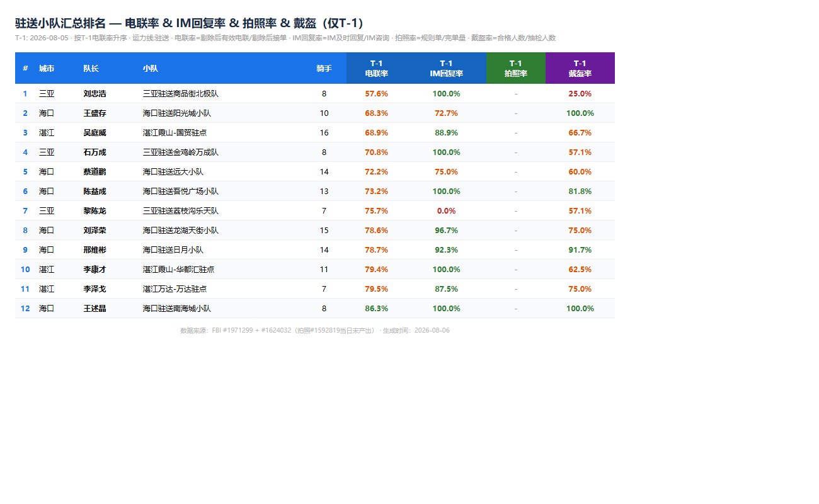Click captain name 陈益成
The width and height of the screenshot is (819, 504).
coord(94,192)
